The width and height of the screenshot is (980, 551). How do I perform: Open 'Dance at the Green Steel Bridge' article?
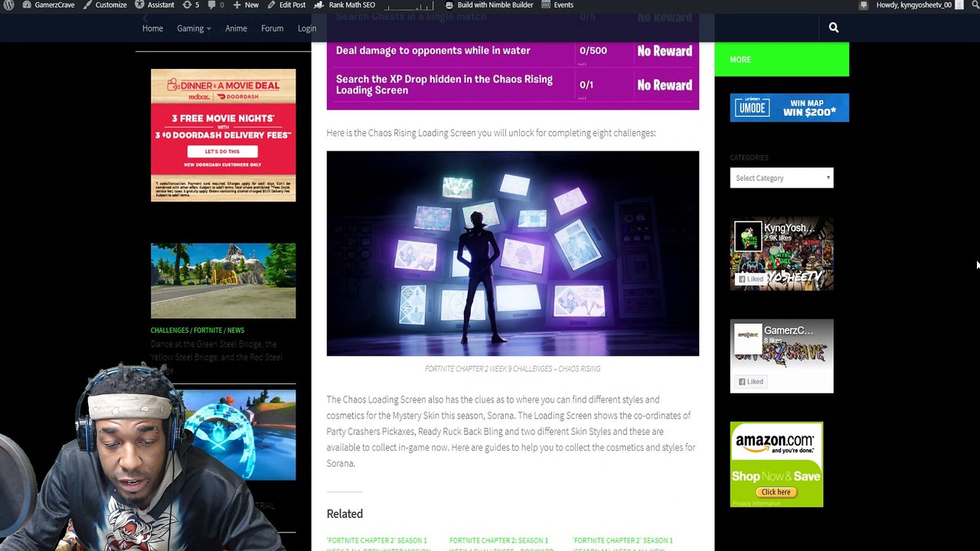click(217, 357)
